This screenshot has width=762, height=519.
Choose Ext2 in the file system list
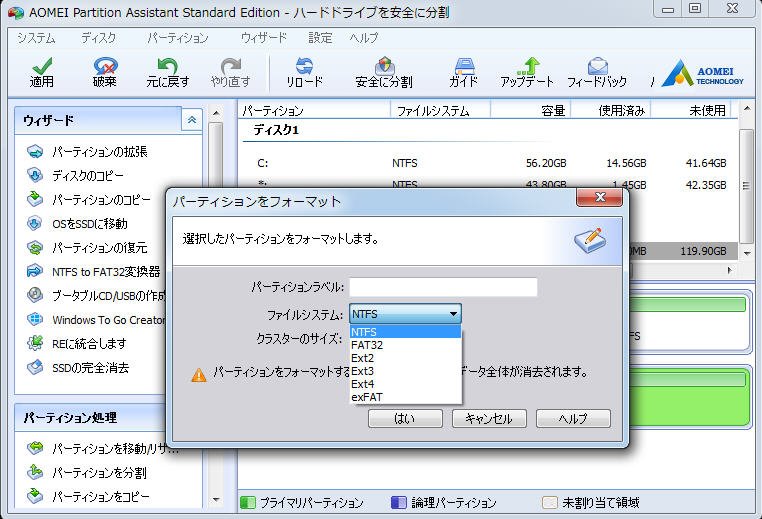[x=405, y=358]
